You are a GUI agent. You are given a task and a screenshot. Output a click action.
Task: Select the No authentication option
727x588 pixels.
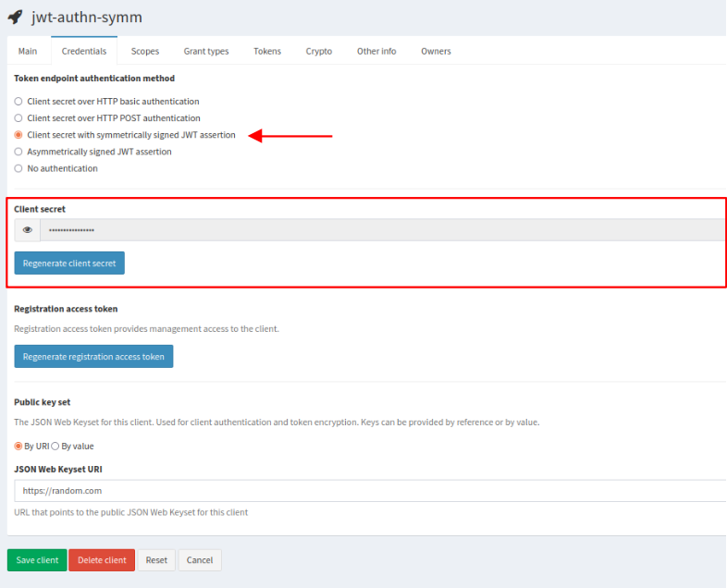point(18,168)
